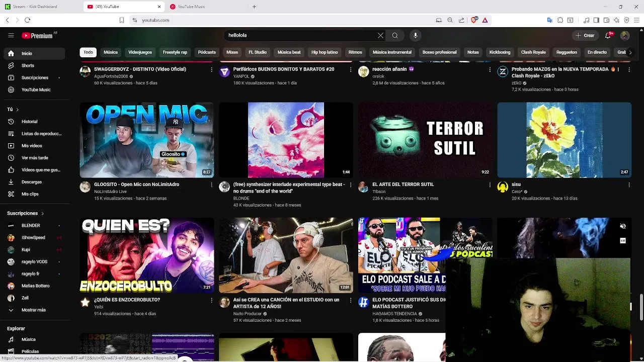Bookmark this page in address bar
The image size is (644, 362).
click(121, 20)
